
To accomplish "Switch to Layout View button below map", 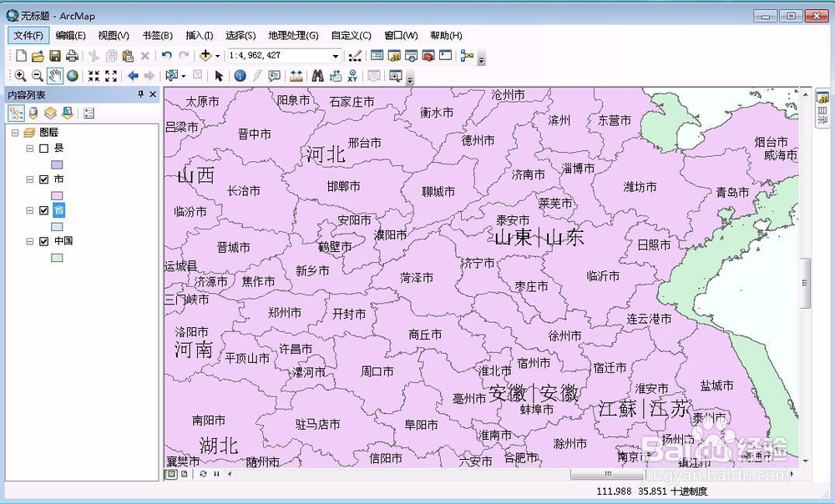I will pos(183,474).
